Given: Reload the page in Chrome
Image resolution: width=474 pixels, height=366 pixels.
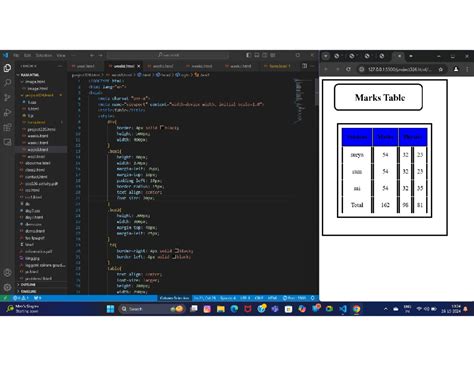Looking at the screenshot, I should pos(348,69).
